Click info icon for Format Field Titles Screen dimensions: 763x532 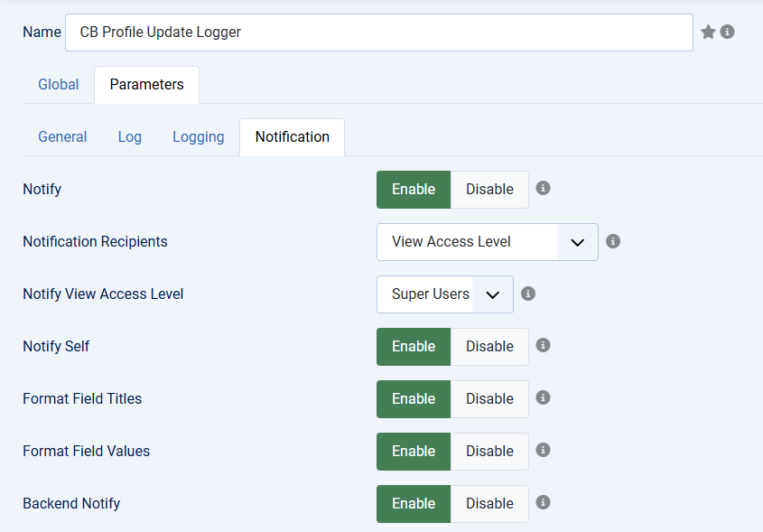[x=543, y=397]
